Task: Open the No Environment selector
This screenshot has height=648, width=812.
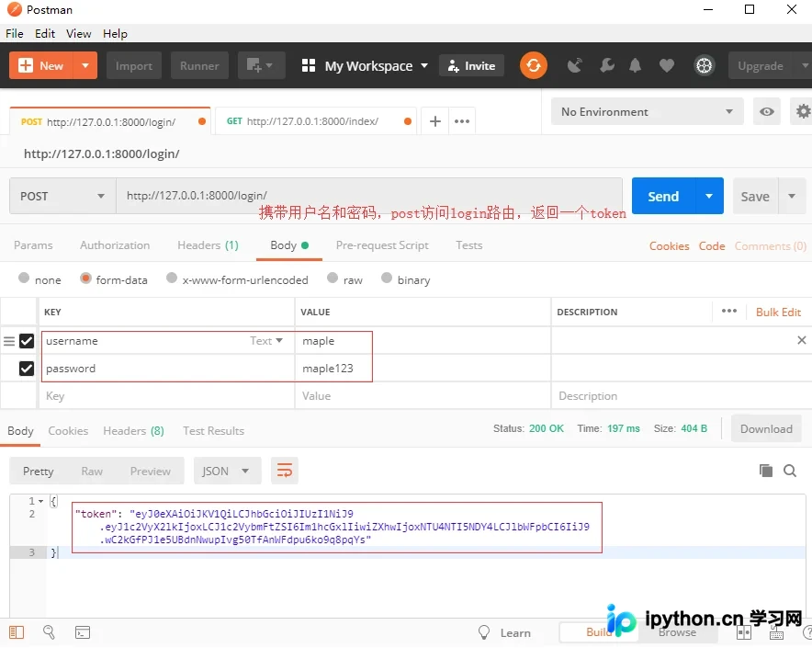Action: (x=648, y=111)
